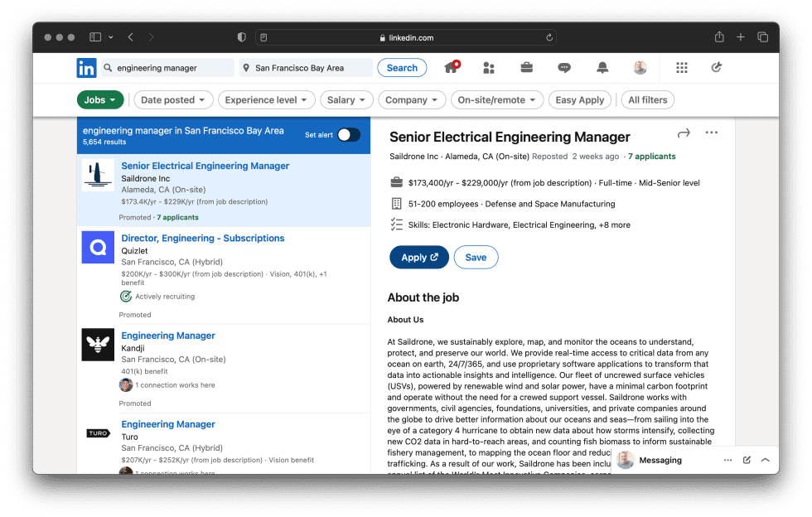Expand the Experience level filter
This screenshot has height=517, width=812.
click(266, 100)
